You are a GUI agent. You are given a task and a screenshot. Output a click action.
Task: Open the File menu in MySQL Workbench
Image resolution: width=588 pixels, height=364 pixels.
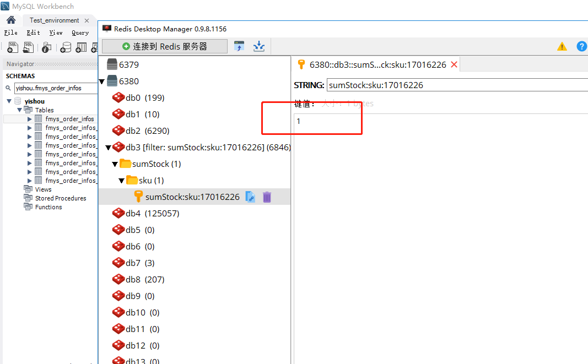[11, 32]
